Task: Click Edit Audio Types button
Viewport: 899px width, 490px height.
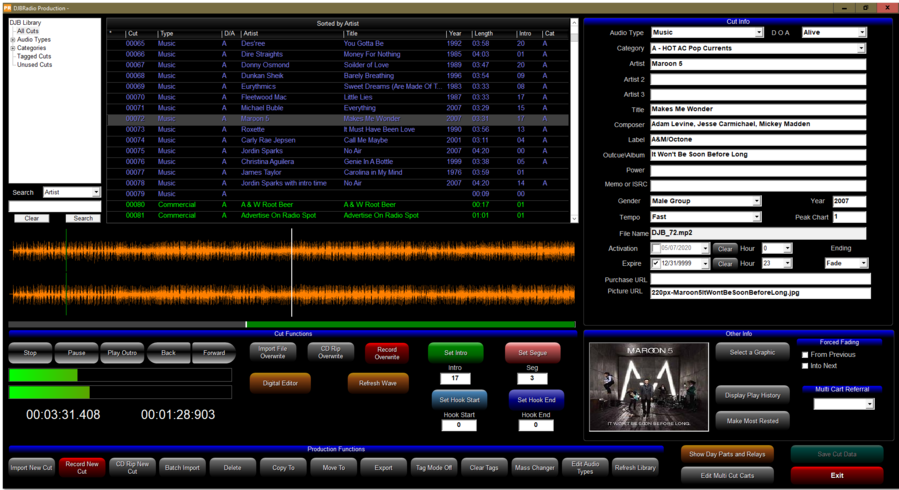Action: (x=585, y=468)
